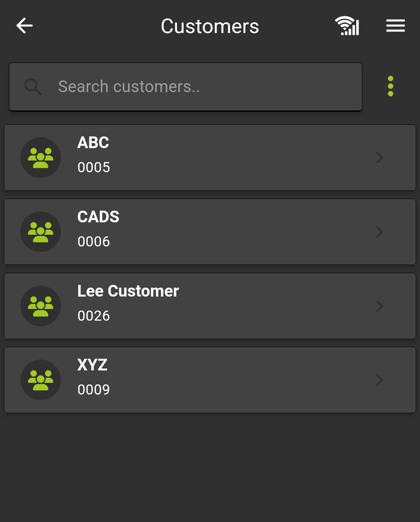420x522 pixels.
Task: Click customer number 0026
Action: (94, 316)
